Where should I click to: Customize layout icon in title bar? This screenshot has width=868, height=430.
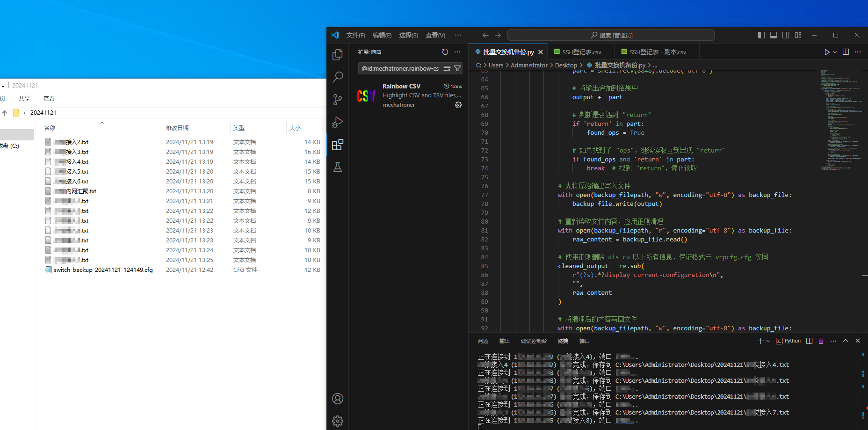point(798,35)
